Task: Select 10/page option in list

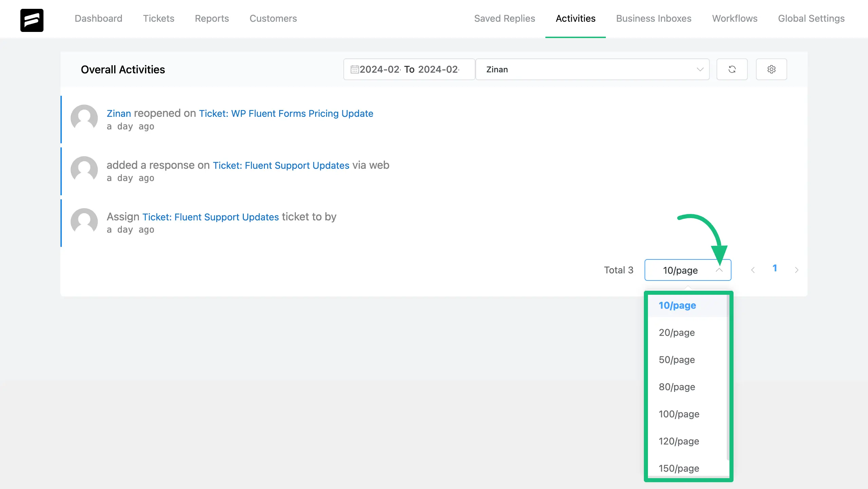Action: (687, 305)
